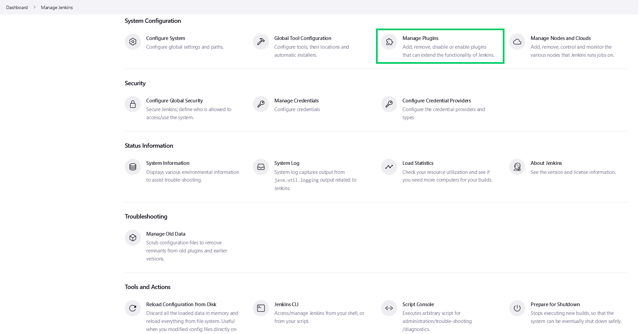This screenshot has height=334, width=644.
Task: Click the System Information database icon
Action: click(133, 167)
